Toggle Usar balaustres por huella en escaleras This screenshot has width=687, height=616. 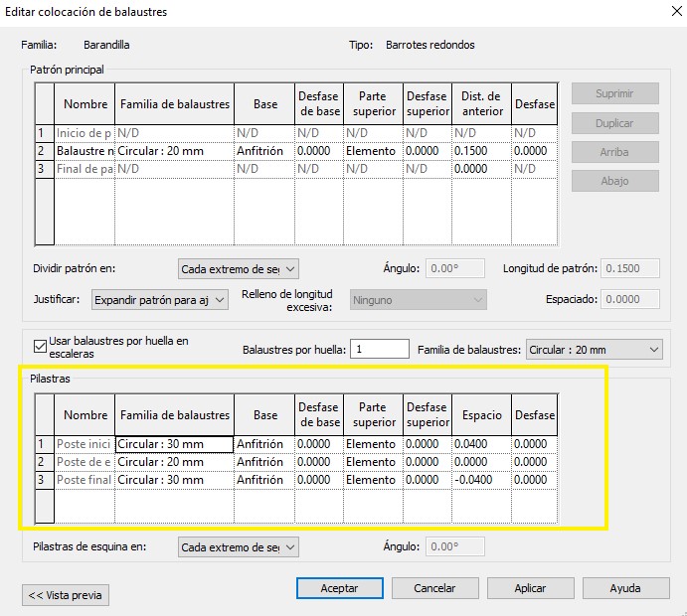[x=41, y=347]
